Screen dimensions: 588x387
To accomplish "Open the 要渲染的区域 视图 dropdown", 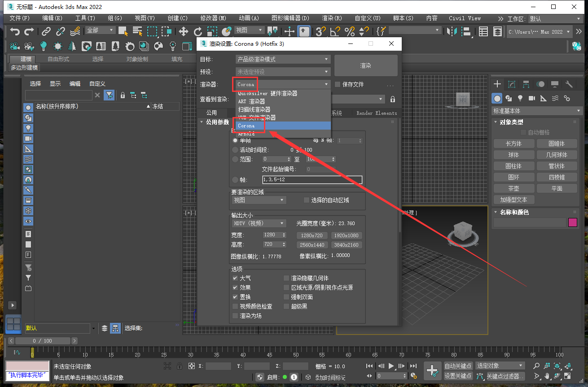I will [x=259, y=200].
